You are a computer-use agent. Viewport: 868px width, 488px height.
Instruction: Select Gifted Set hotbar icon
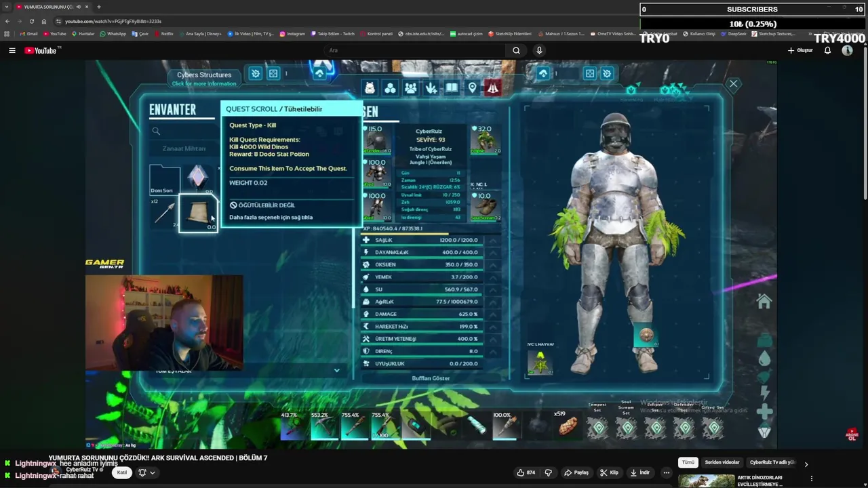(x=713, y=428)
